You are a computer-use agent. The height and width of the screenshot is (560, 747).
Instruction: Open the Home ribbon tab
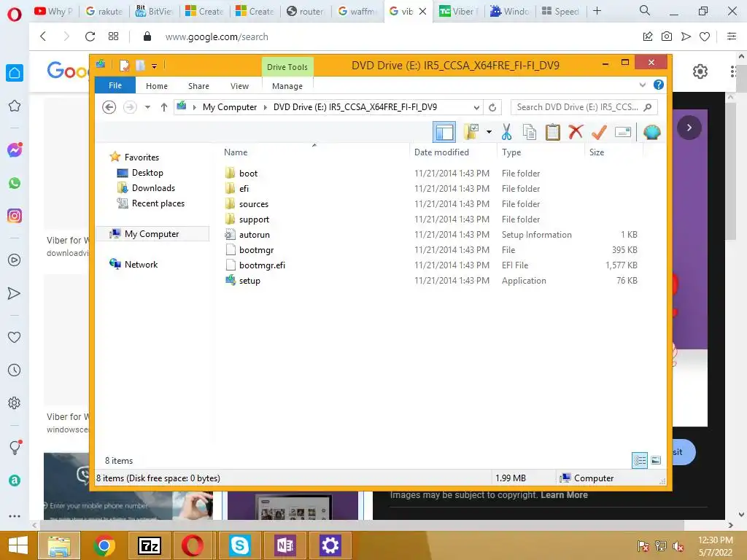click(157, 86)
